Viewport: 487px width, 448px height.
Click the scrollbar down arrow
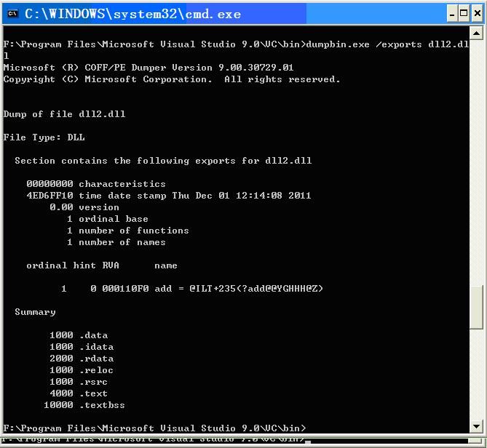477,427
